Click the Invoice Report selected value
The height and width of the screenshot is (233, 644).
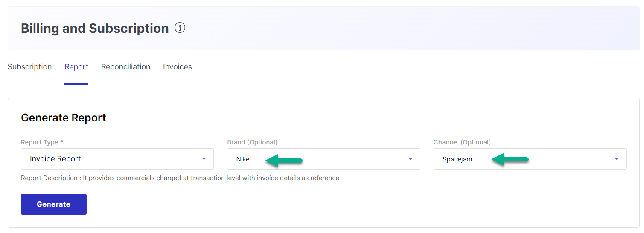55,159
